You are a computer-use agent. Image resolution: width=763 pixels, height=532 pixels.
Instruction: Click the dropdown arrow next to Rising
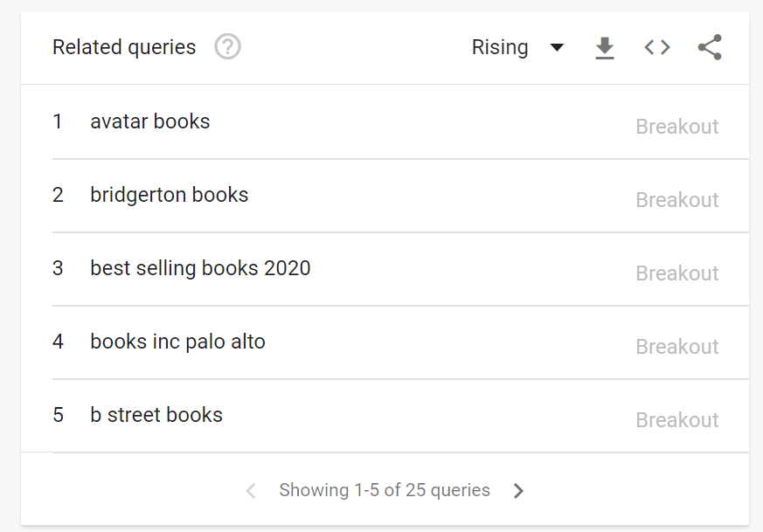click(x=557, y=47)
